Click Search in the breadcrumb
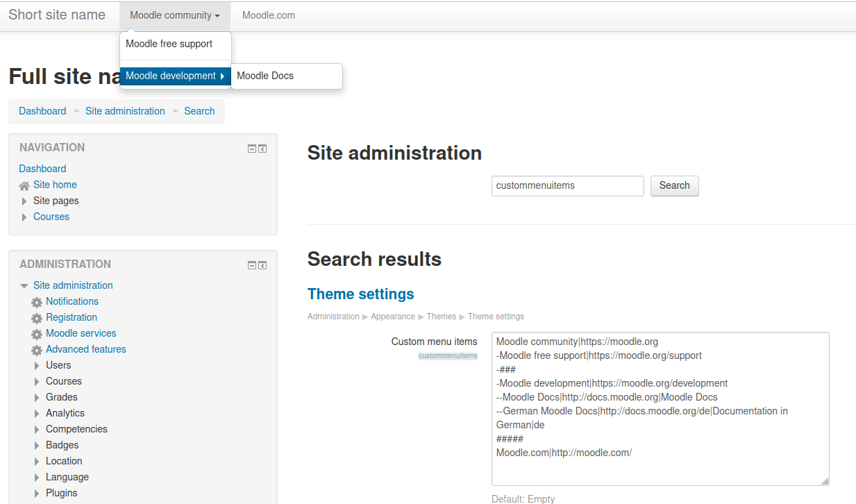This screenshot has height=504, width=856. click(x=199, y=111)
